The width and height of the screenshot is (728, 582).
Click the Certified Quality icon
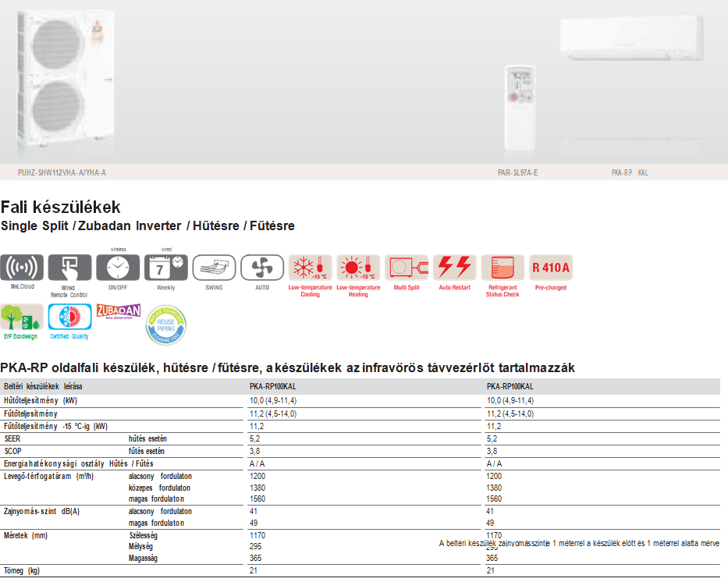pos(69,317)
